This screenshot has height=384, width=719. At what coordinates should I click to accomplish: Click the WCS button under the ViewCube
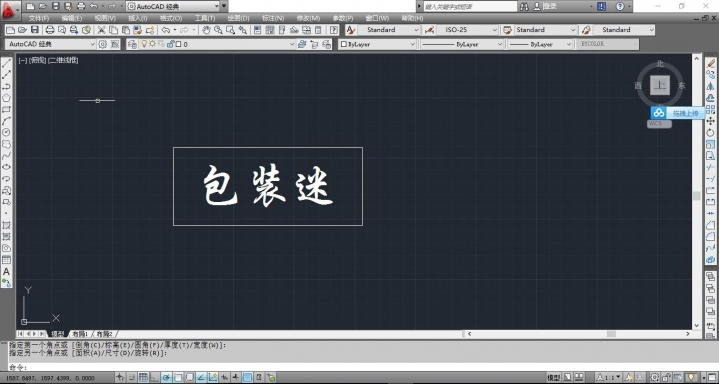(659, 124)
